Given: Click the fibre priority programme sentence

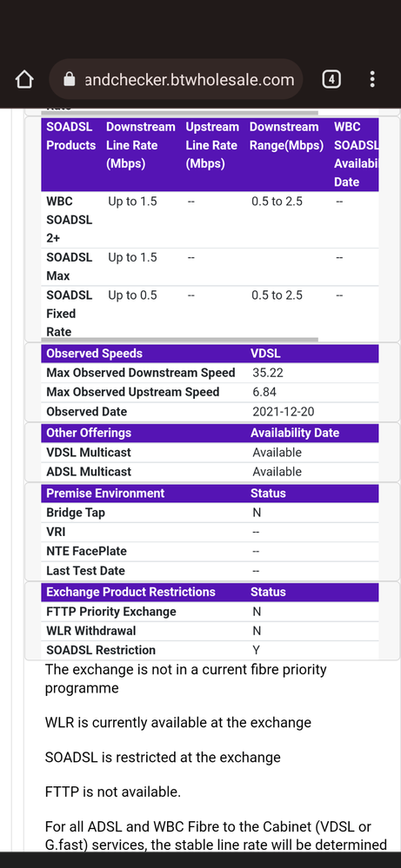Looking at the screenshot, I should [186, 679].
